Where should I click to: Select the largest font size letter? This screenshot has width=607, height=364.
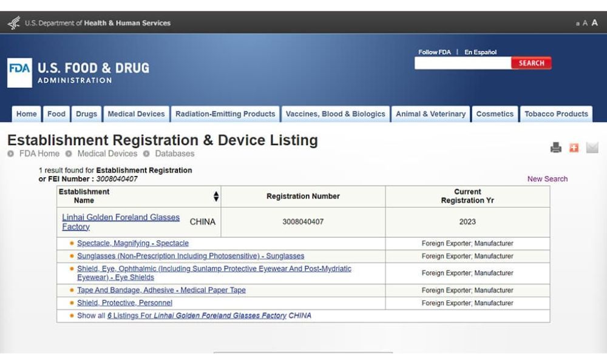coord(595,22)
